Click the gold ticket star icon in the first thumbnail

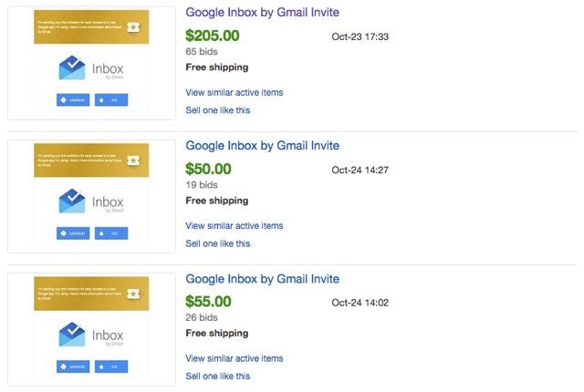pyautogui.click(x=133, y=27)
